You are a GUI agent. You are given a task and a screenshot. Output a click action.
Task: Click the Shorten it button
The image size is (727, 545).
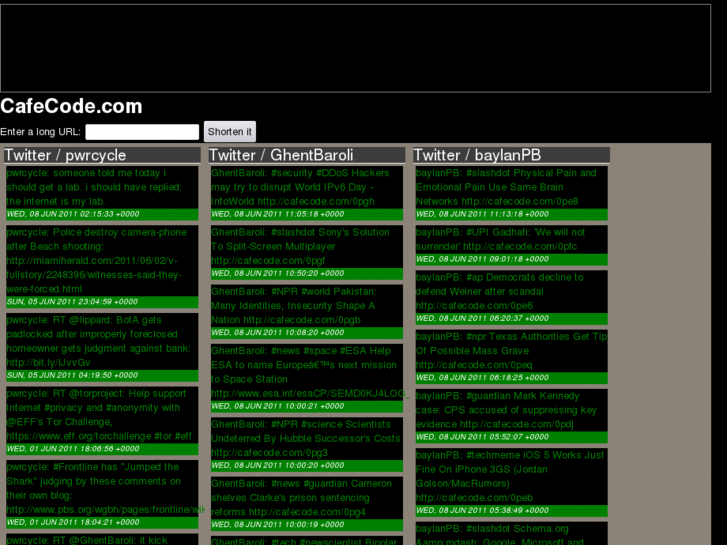pos(230,132)
